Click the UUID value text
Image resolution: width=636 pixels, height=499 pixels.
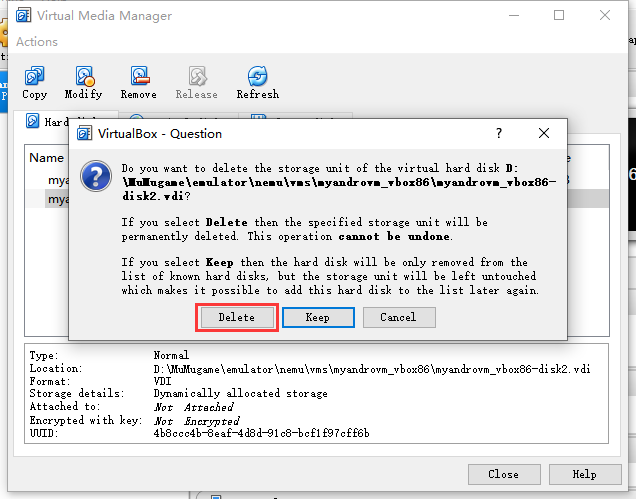pos(261,433)
